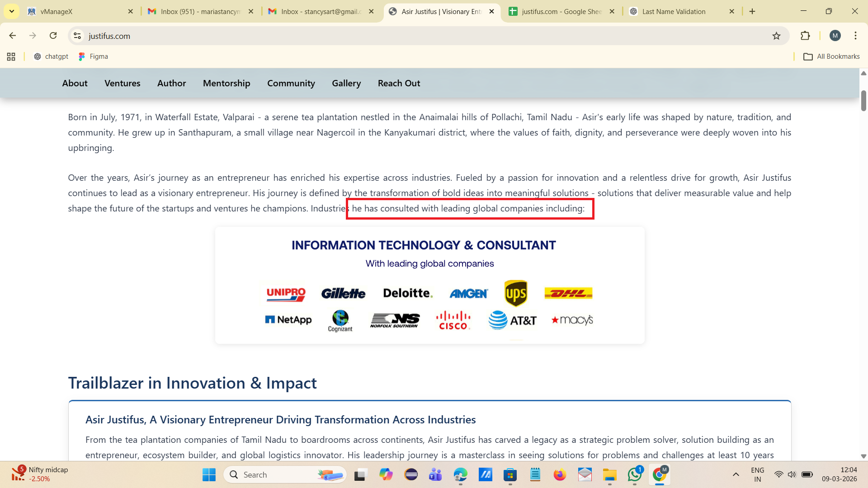Open the Figma bookmark
868x488 pixels.
(x=93, y=56)
